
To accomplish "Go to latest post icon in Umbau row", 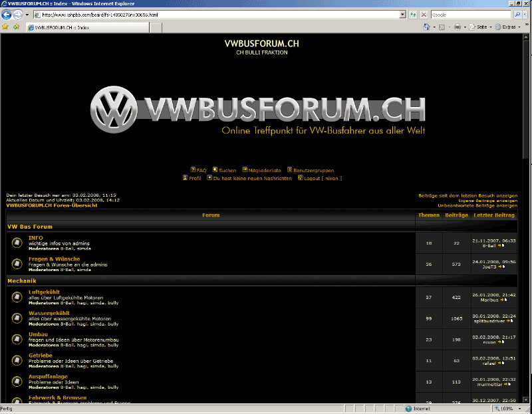I will (x=501, y=342).
